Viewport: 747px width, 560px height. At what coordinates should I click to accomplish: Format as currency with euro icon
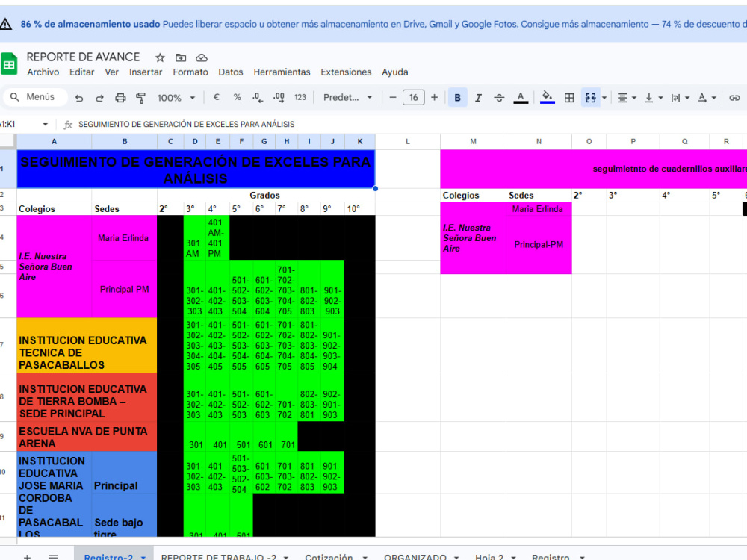pos(217,97)
